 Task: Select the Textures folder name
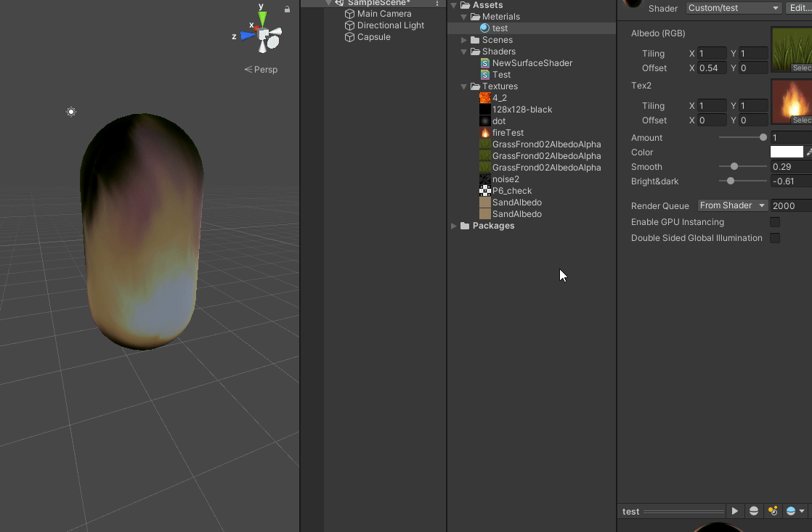500,86
